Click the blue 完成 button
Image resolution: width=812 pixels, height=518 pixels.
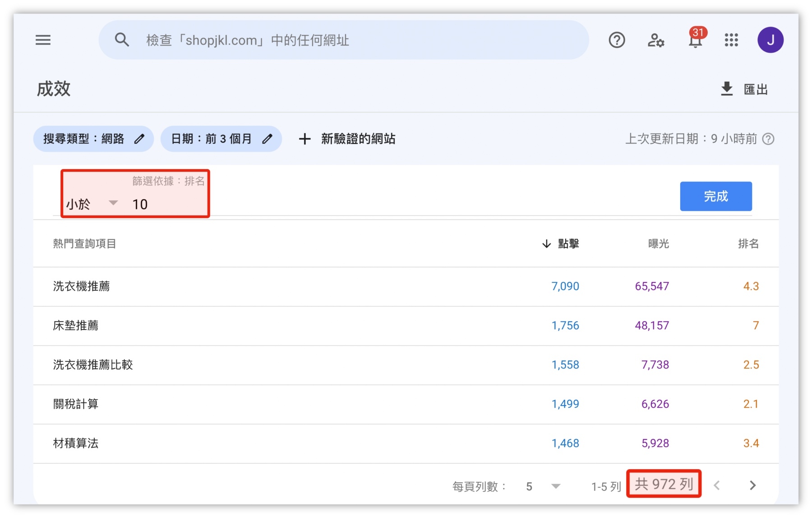pos(715,196)
